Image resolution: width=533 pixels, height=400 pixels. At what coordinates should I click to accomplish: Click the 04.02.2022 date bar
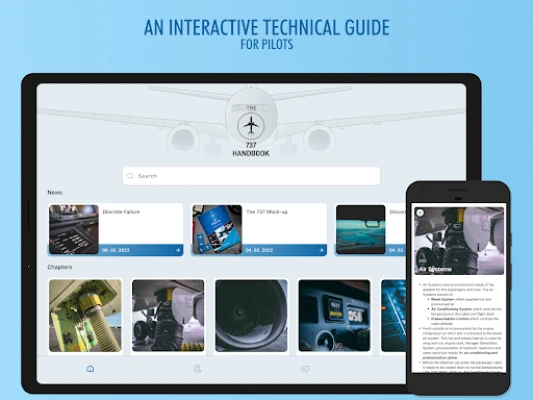pos(284,250)
